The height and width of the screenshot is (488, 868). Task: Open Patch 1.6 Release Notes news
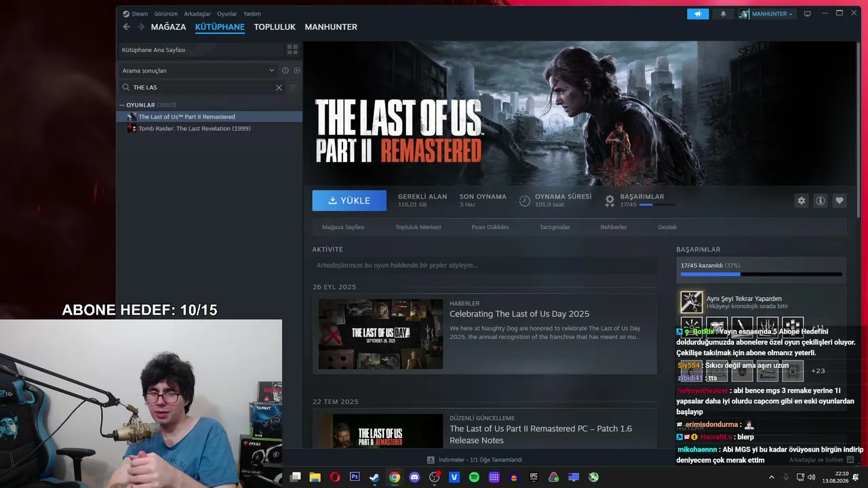tap(541, 434)
